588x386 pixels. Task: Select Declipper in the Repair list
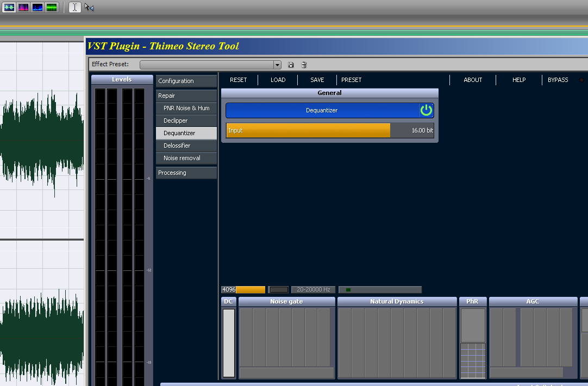tap(186, 121)
